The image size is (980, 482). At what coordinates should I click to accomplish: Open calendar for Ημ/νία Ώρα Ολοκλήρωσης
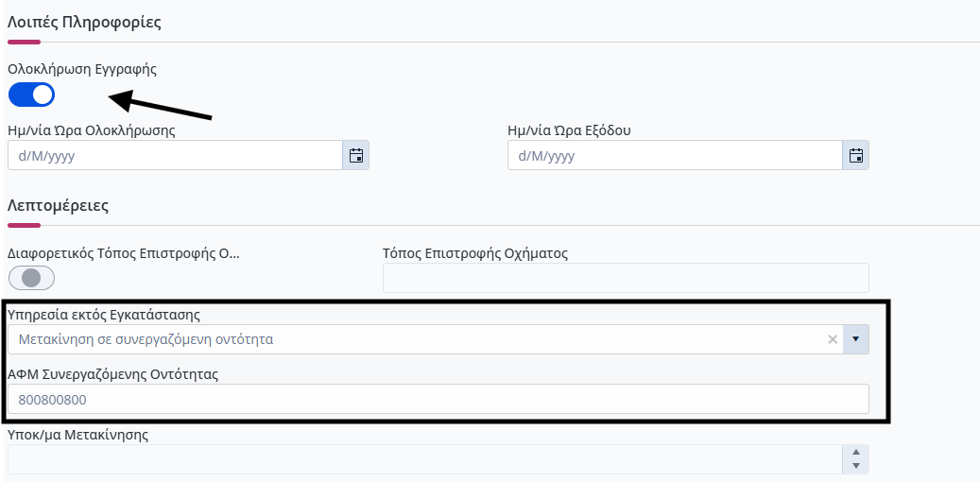tap(356, 155)
